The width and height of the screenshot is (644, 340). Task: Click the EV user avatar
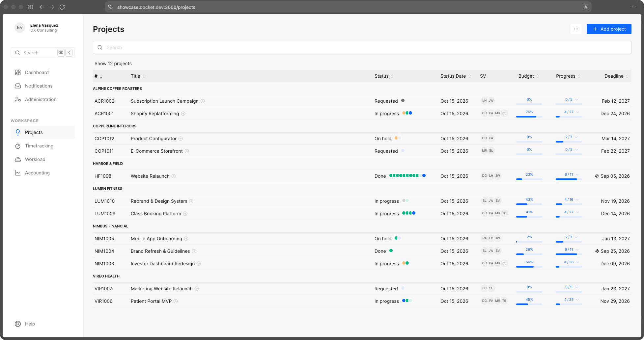point(20,28)
